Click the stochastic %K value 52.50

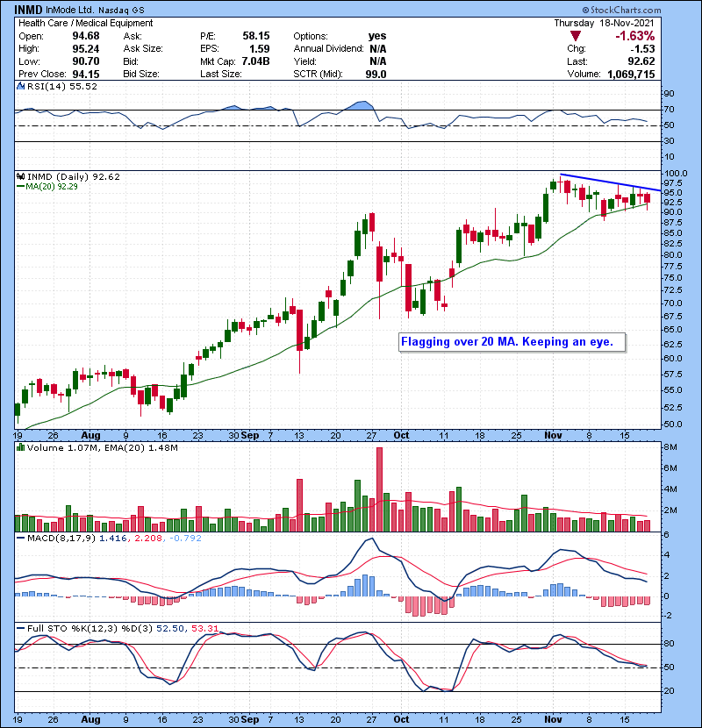(x=170, y=629)
